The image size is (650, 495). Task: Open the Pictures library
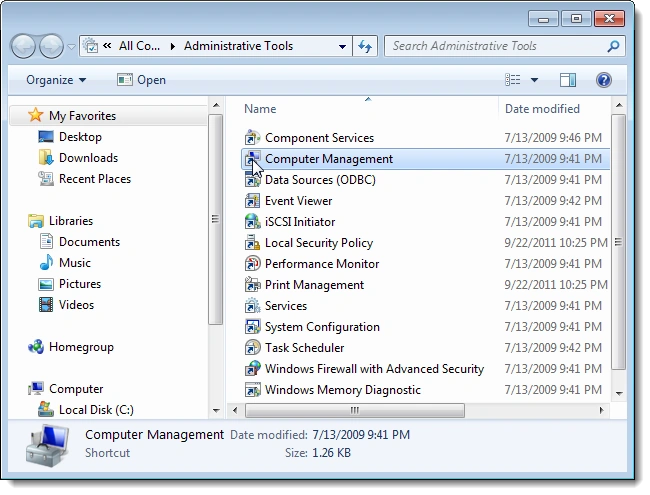tap(80, 284)
